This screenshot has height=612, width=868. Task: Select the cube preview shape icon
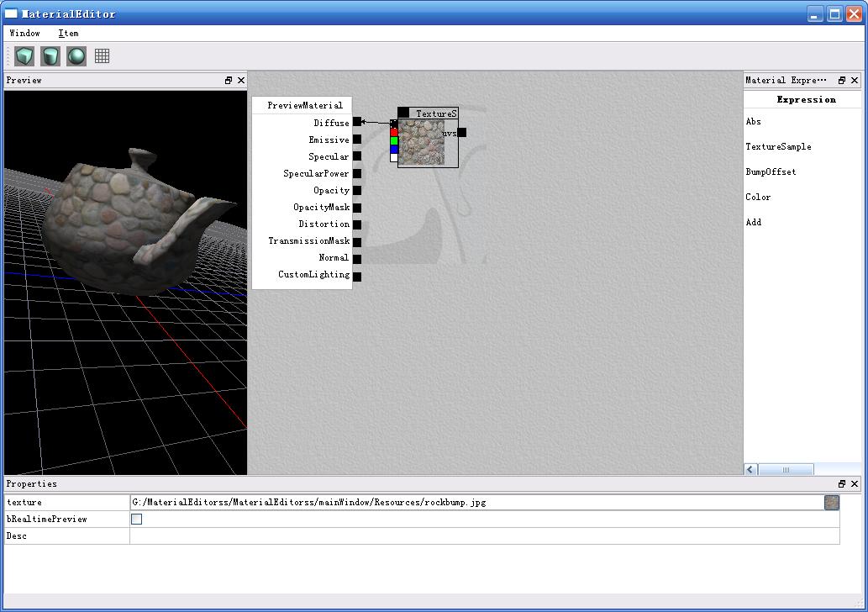(24, 56)
